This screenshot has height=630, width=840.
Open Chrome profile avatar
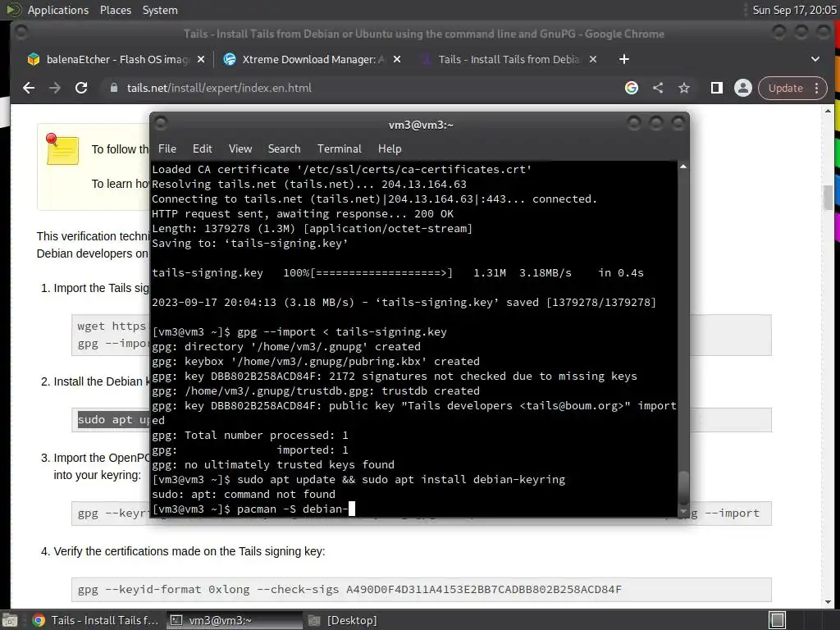tap(743, 88)
